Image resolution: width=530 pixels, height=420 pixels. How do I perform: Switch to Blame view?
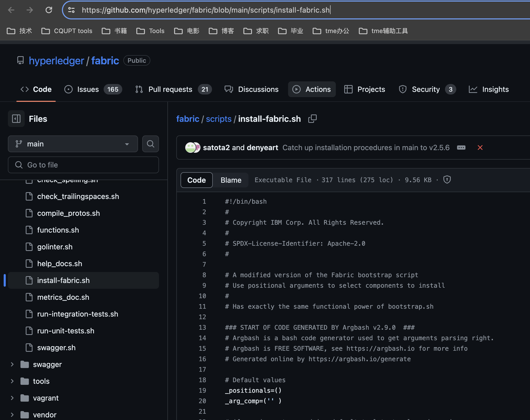[x=231, y=180]
